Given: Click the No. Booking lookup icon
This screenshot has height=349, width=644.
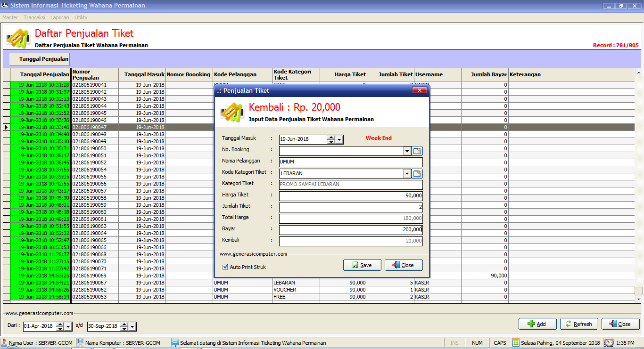Looking at the screenshot, I should pyautogui.click(x=418, y=151).
